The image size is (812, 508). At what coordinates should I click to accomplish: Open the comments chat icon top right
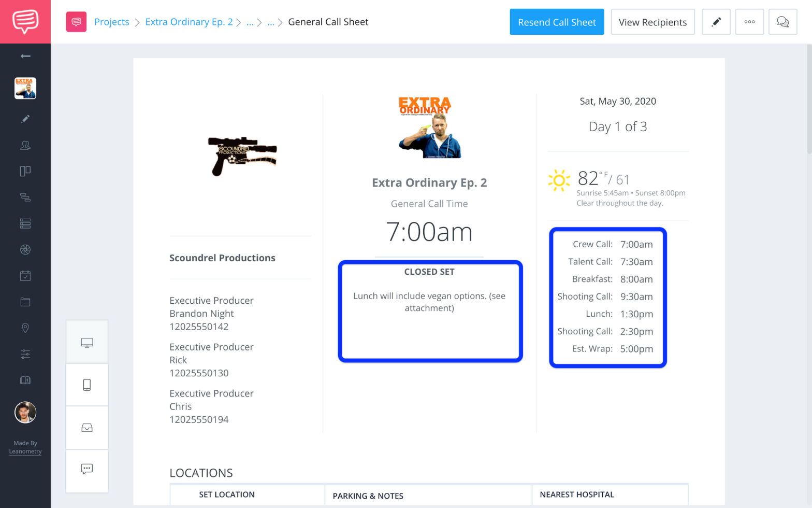782,22
